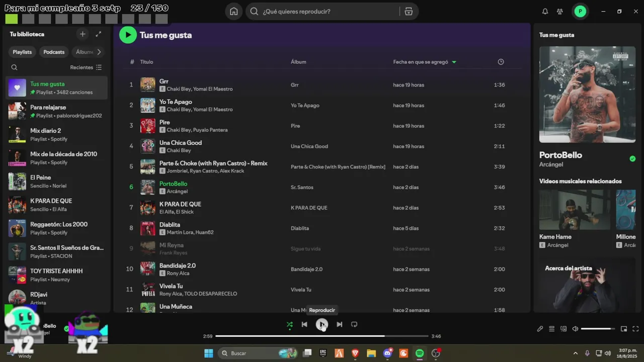Viewport: 644px width, 362px height.
Task: Expand Tu biblioteca with the arrows icon
Action: (98, 34)
